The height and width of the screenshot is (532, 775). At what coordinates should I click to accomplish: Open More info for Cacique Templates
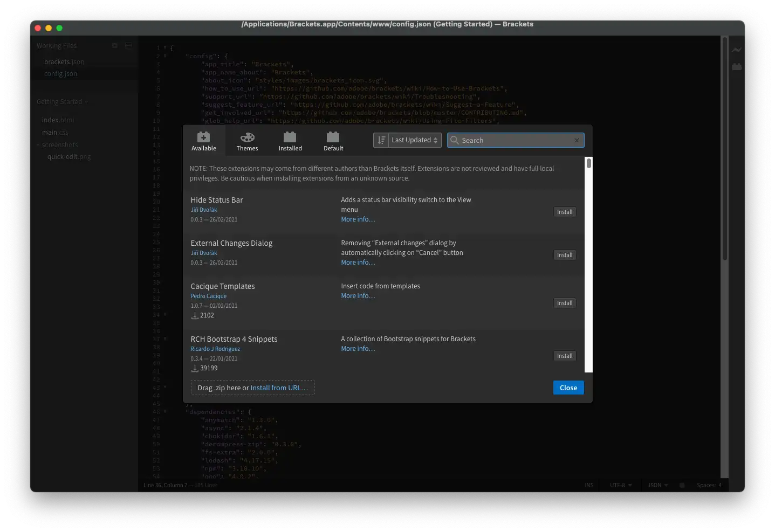[358, 296]
